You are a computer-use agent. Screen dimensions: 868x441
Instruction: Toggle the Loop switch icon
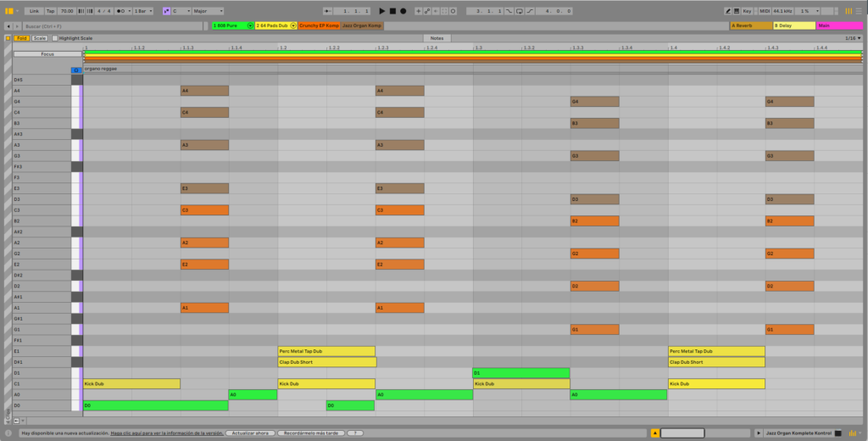(x=520, y=11)
